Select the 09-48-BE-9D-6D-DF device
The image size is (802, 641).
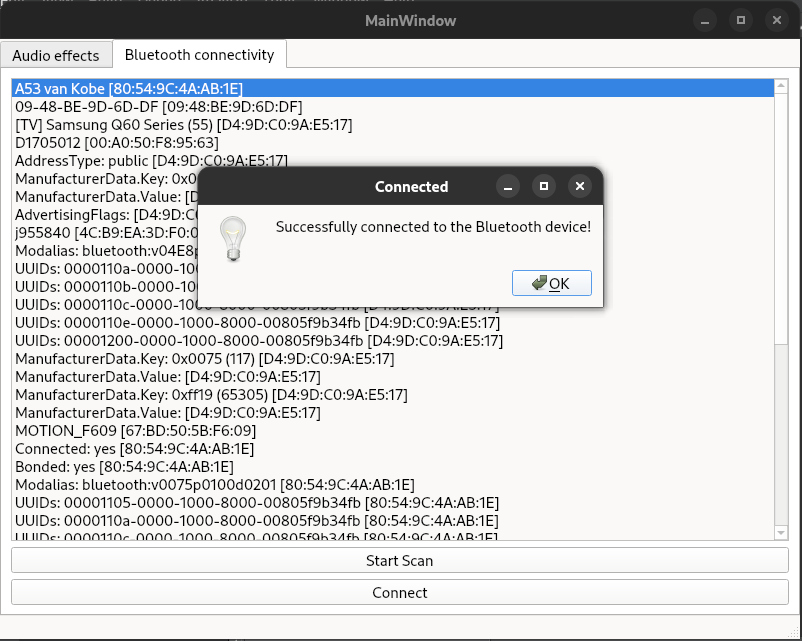[158, 107]
